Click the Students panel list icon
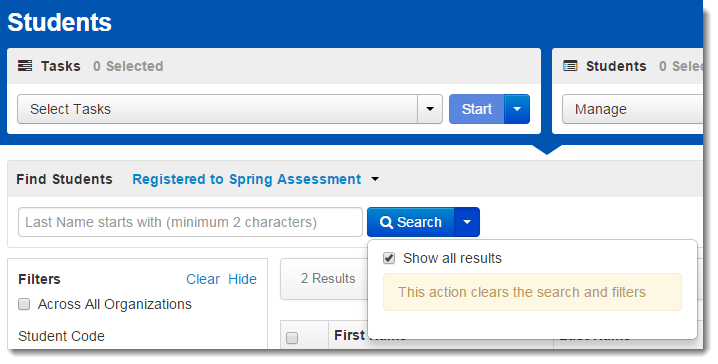This screenshot has height=364, width=718. tap(570, 66)
